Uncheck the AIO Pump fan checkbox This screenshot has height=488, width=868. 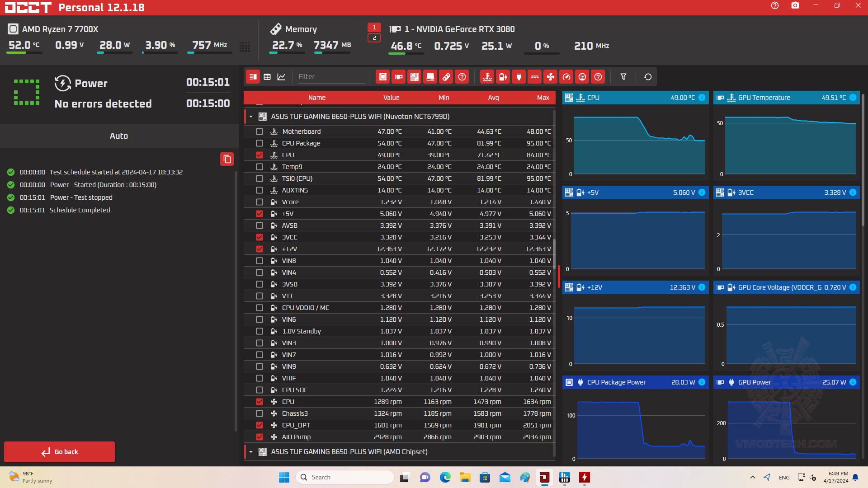(x=259, y=437)
